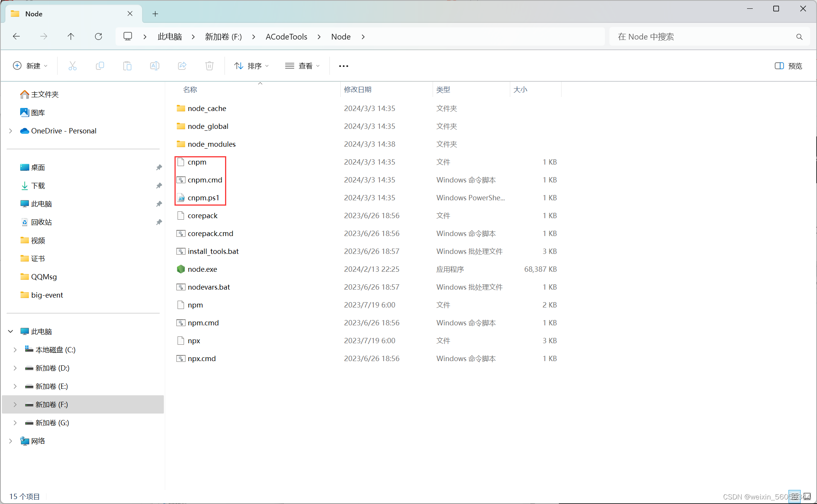Open the 排序 sort dropdown

pos(252,66)
